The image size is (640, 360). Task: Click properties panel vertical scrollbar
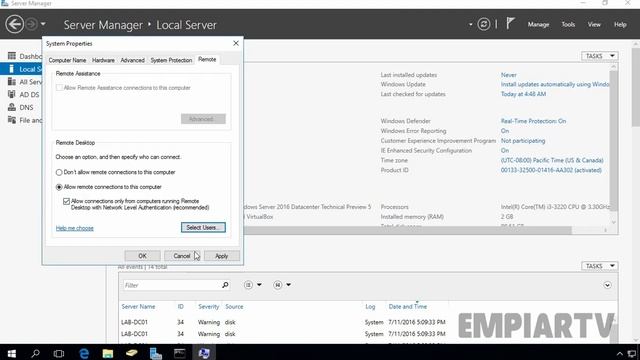[x=613, y=141]
